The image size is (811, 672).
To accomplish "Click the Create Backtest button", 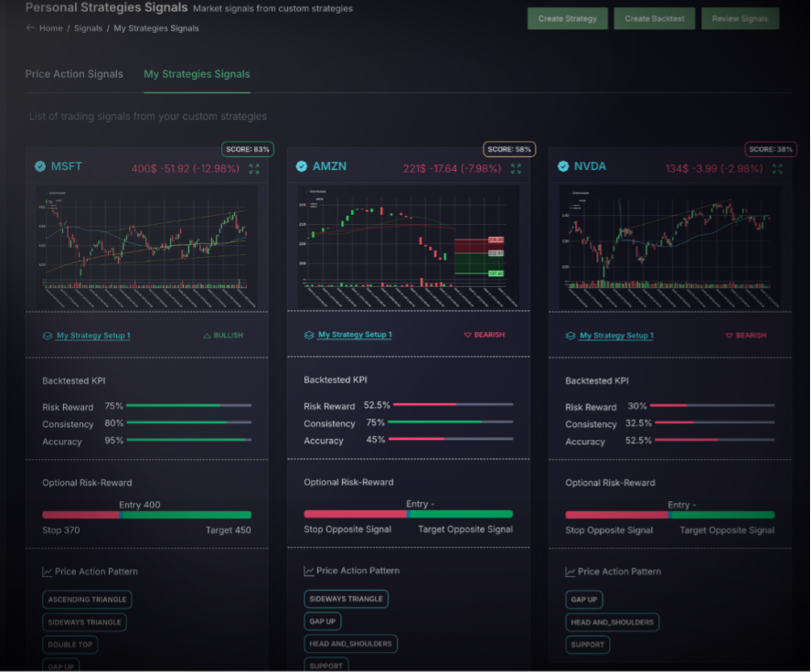I will [x=655, y=18].
